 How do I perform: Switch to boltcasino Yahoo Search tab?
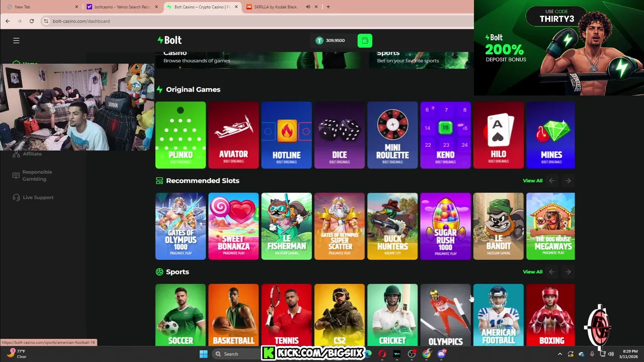pyautogui.click(x=122, y=7)
